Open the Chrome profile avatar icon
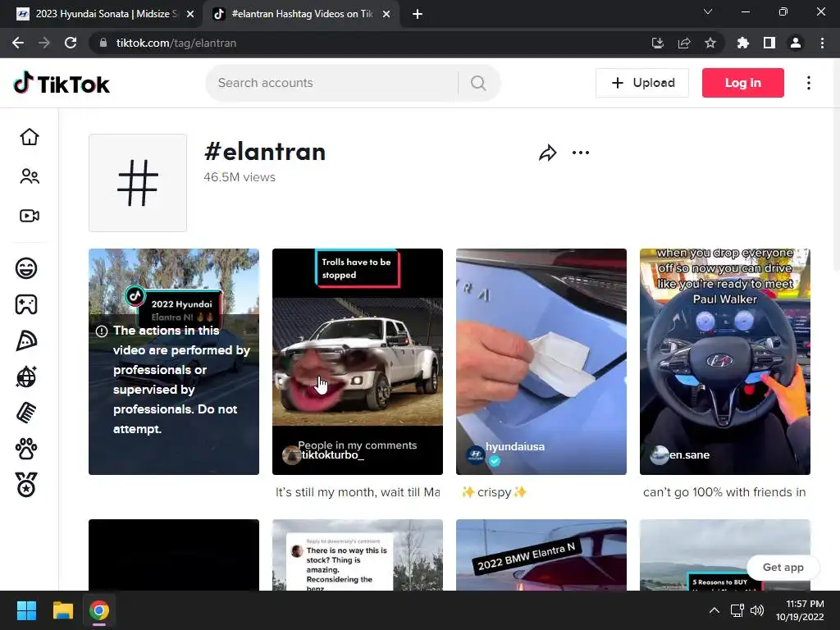Screen dimensions: 840x630 796,43
